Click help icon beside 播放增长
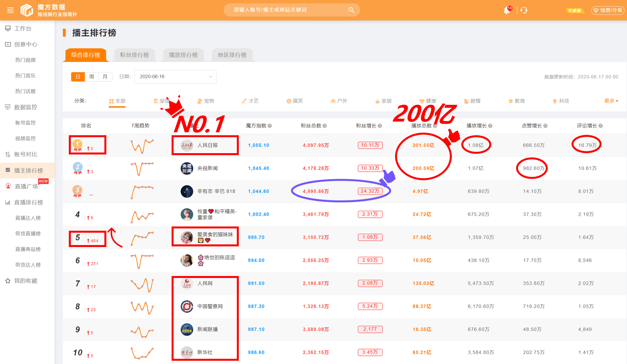627x364 pixels. pos(490,126)
